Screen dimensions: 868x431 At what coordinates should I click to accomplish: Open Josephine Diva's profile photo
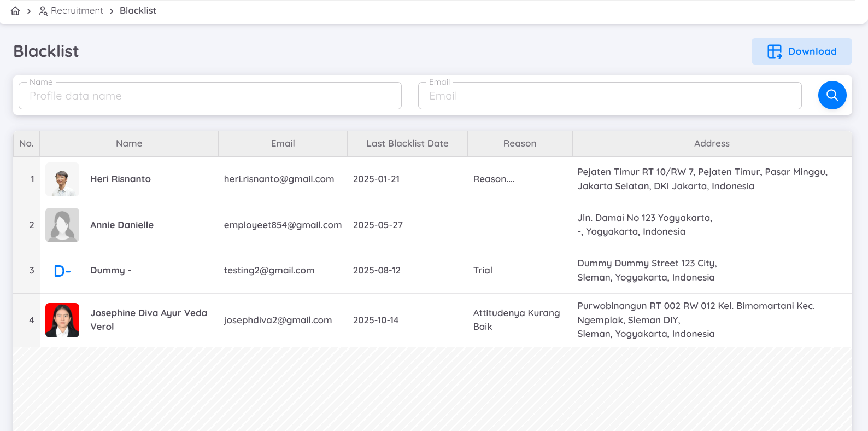point(62,320)
